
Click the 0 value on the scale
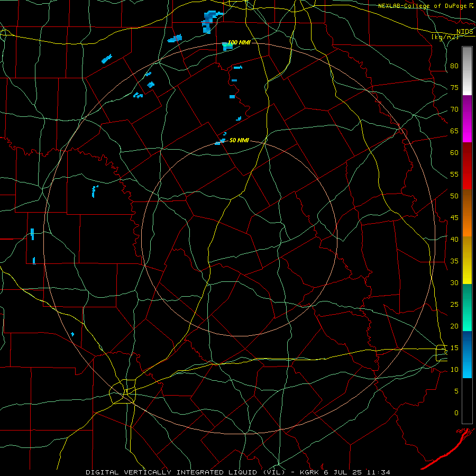[456, 413]
